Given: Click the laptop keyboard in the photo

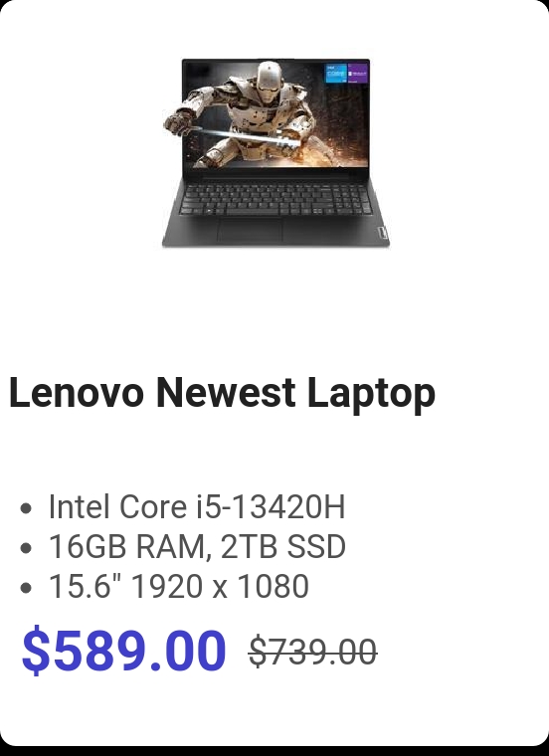Looking at the screenshot, I should coord(275,200).
